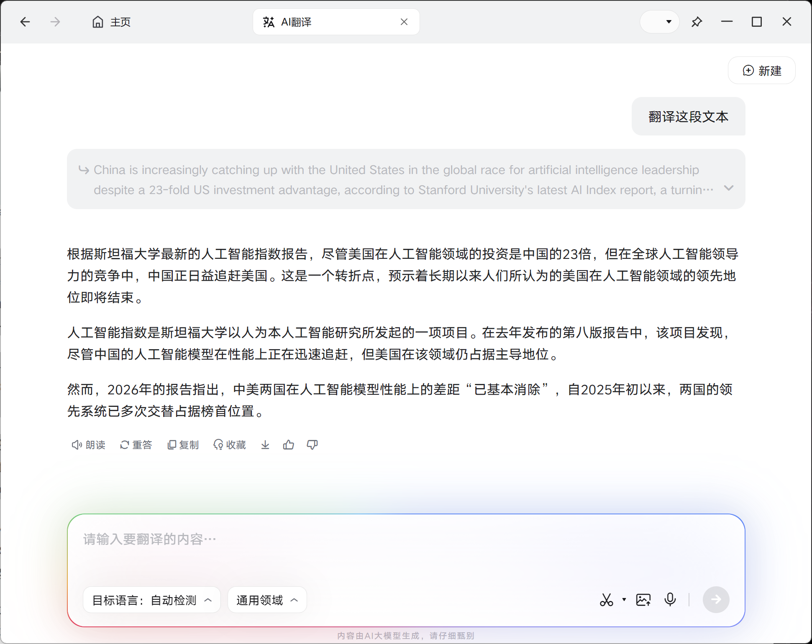Open the image upload icon
Screen dimensions: 812x644
(643, 600)
